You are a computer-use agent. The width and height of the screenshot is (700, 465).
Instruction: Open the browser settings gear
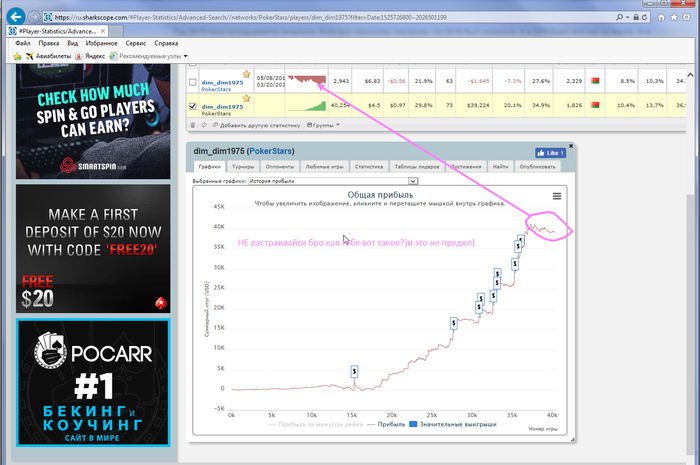pyautogui.click(x=686, y=17)
